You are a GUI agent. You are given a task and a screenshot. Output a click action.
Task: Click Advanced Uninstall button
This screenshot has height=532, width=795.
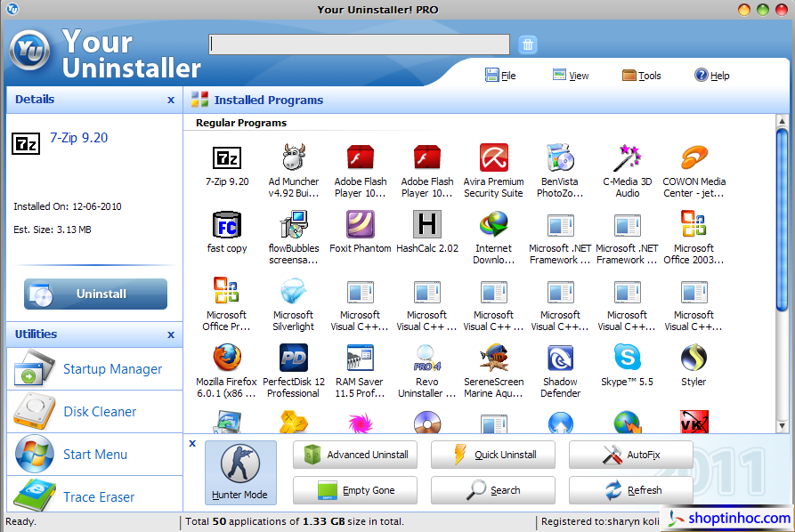(355, 455)
